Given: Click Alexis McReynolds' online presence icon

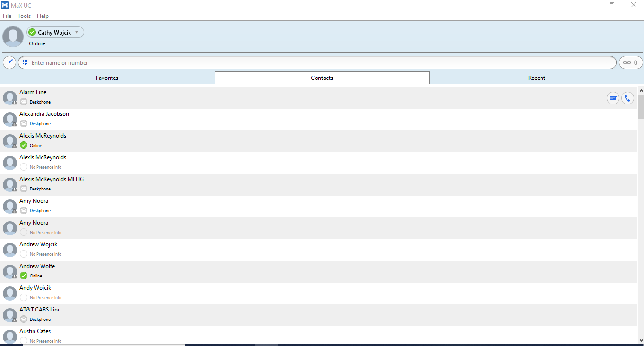Looking at the screenshot, I should pyautogui.click(x=24, y=145).
